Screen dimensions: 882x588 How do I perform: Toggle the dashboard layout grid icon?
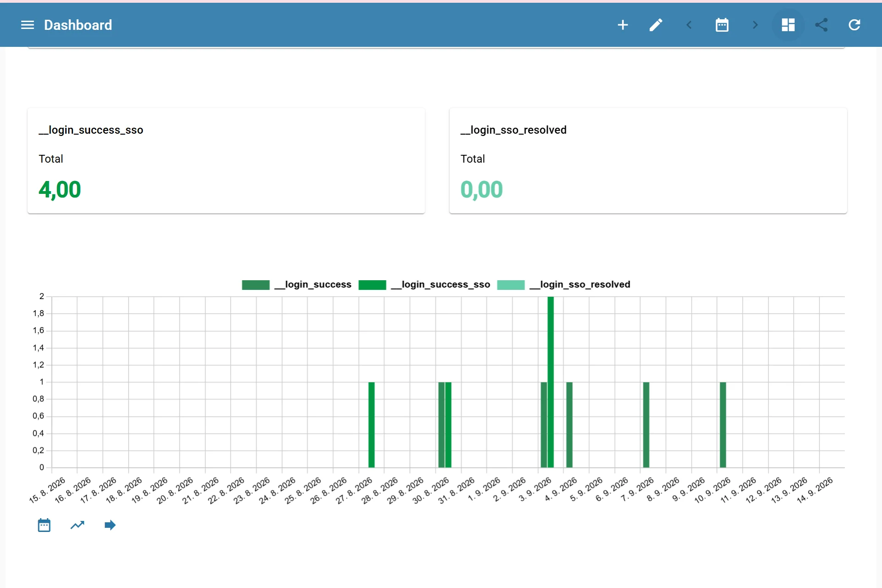point(788,25)
